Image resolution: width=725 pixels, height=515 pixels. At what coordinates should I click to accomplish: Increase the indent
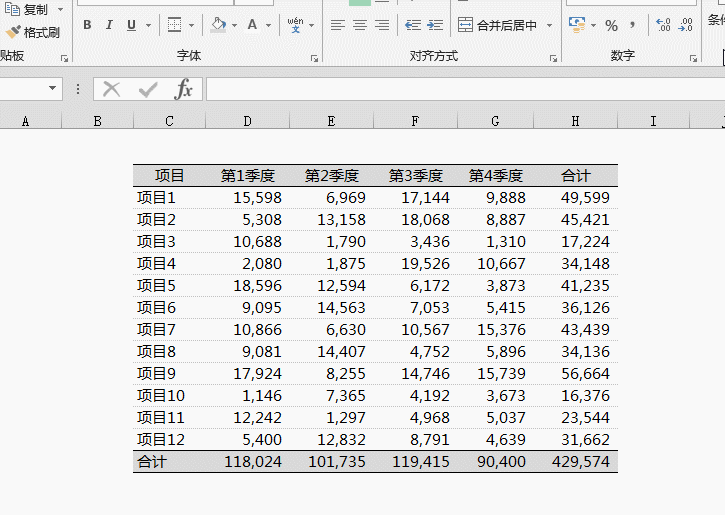[435, 25]
